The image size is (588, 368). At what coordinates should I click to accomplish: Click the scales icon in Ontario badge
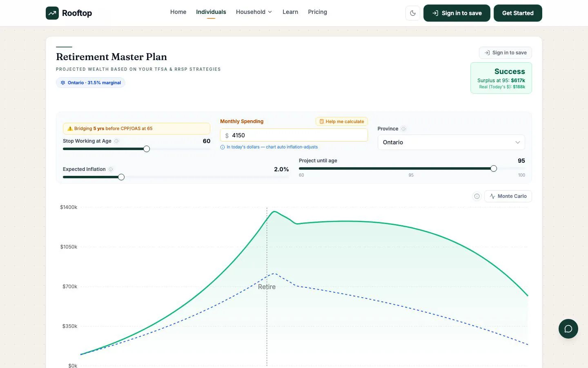click(x=63, y=83)
